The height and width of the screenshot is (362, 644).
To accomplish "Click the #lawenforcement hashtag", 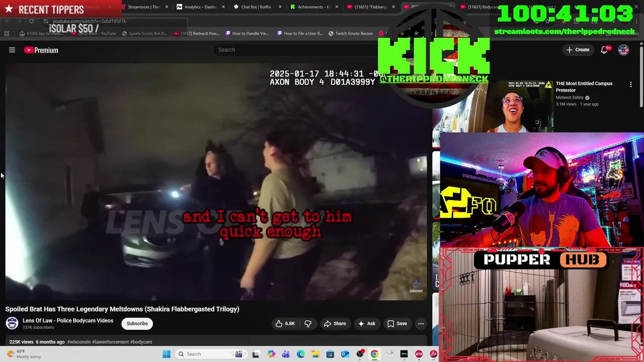I will point(111,342).
